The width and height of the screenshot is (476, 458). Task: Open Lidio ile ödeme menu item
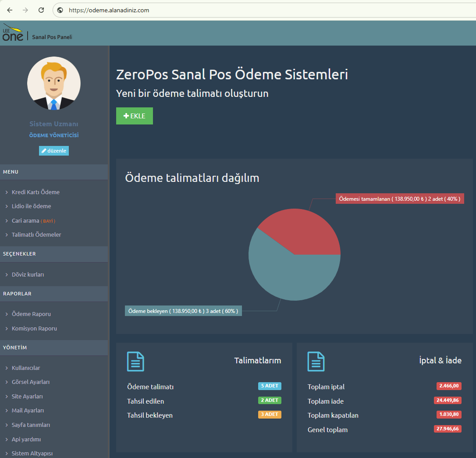tap(31, 206)
